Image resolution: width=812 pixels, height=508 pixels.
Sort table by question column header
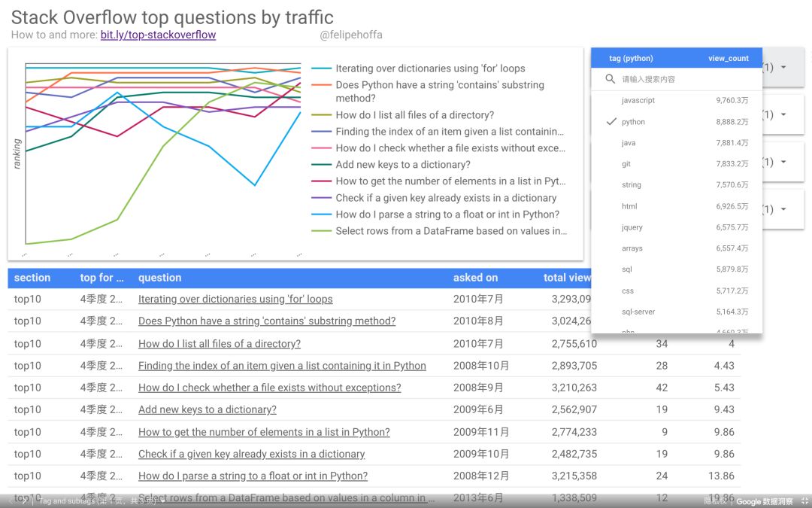(x=159, y=277)
